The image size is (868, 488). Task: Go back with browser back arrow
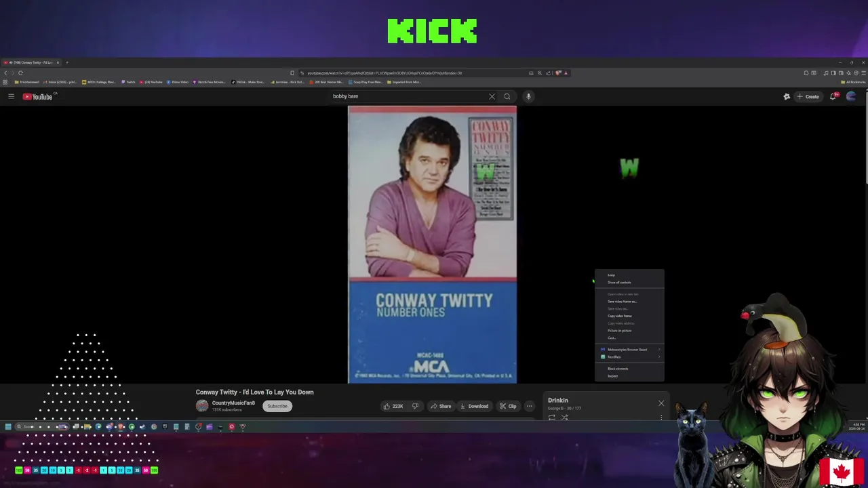5,73
